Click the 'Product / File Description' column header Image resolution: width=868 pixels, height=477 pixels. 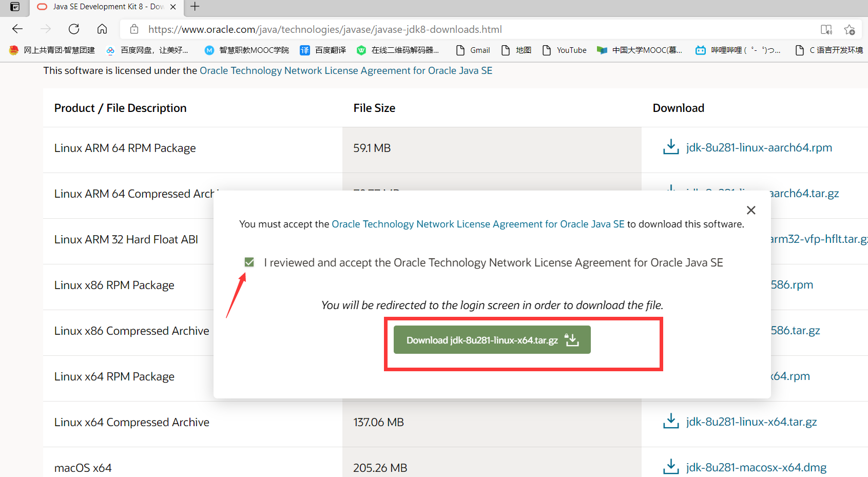121,108
